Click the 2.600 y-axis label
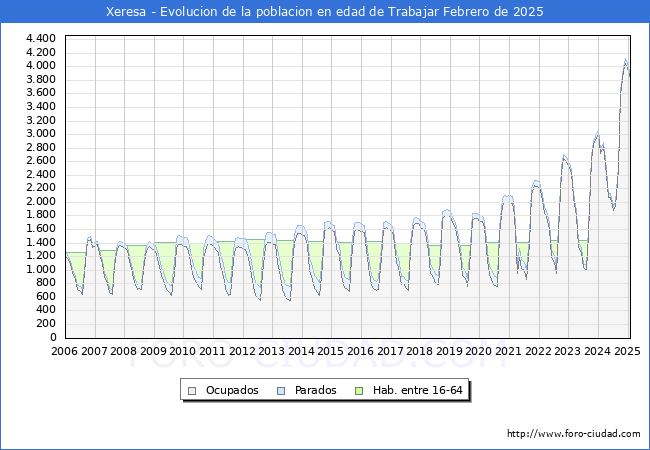 pyautogui.click(x=41, y=161)
